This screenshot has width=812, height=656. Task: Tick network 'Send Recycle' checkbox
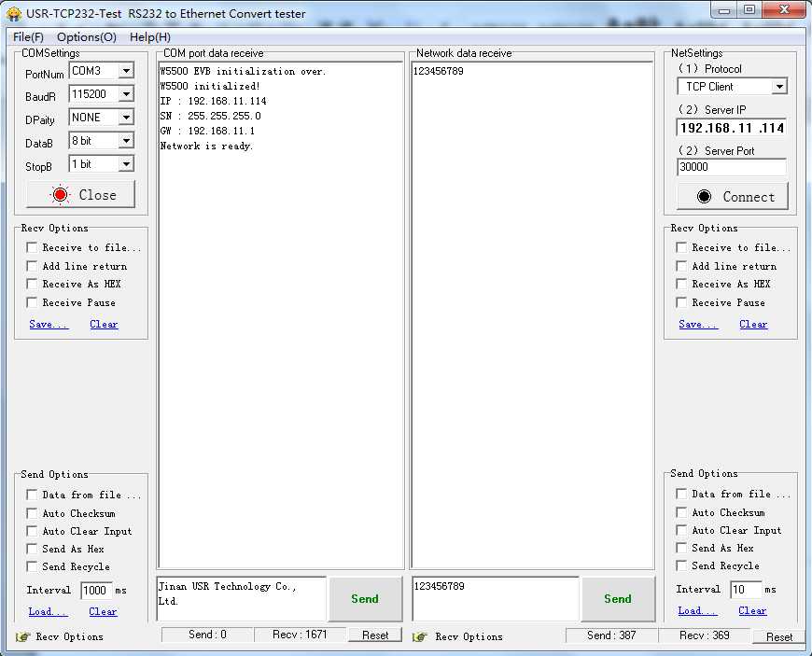pos(681,565)
